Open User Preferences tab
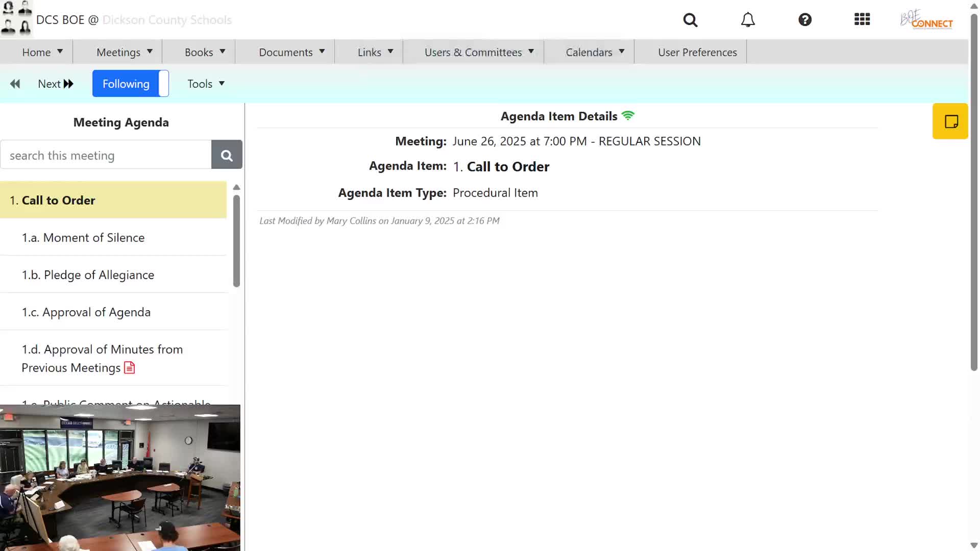980x551 pixels. pos(697,52)
